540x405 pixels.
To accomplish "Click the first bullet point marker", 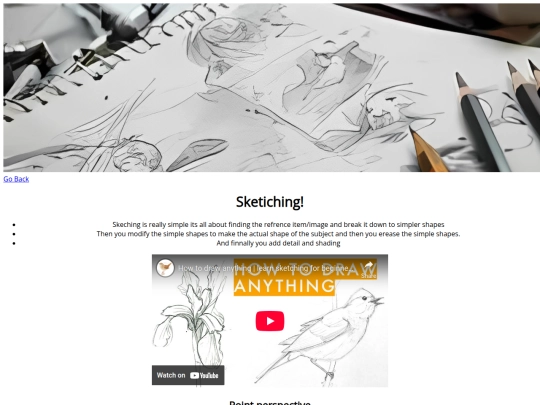I will tap(14, 225).
